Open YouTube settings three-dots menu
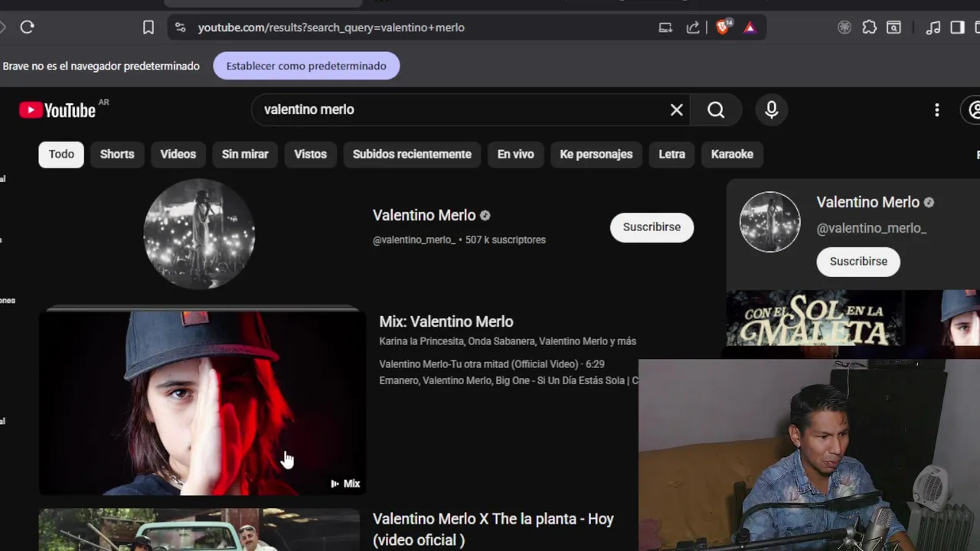The width and height of the screenshot is (980, 551). pos(937,110)
